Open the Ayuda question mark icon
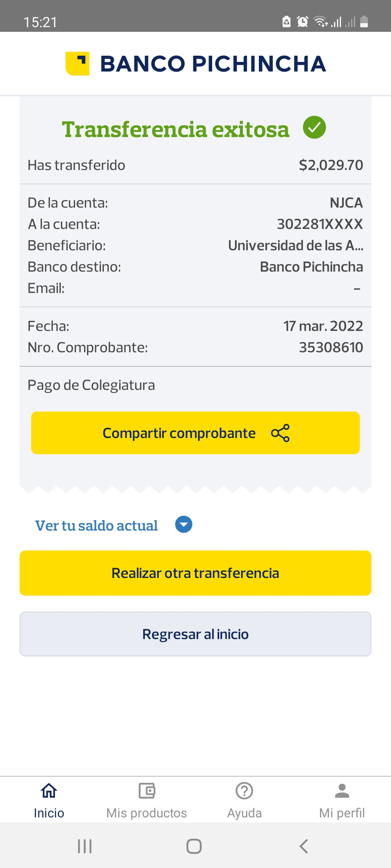The width and height of the screenshot is (391, 868). point(244,791)
